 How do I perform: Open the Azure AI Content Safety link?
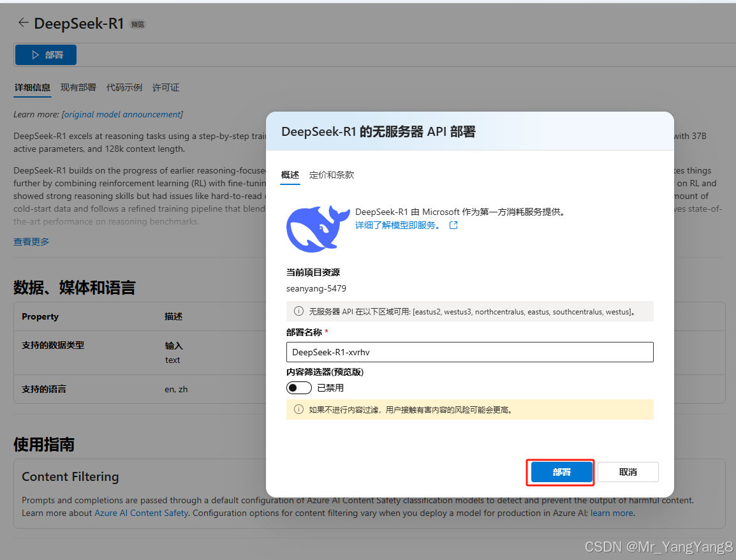142,513
